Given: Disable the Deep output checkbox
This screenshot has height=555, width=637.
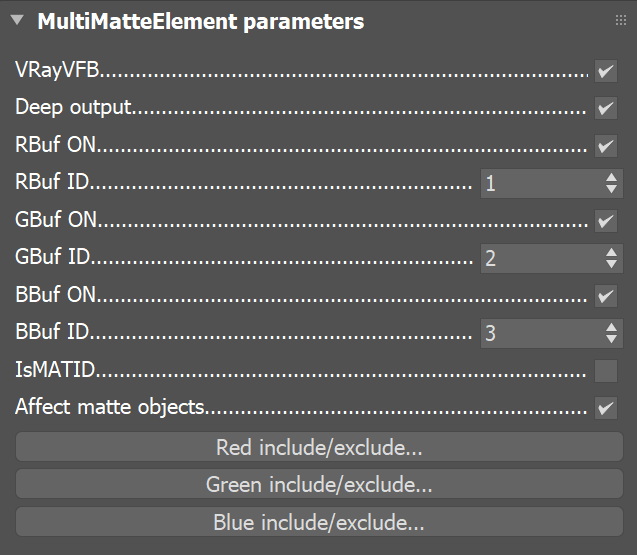Looking at the screenshot, I should pyautogui.click(x=606, y=108).
